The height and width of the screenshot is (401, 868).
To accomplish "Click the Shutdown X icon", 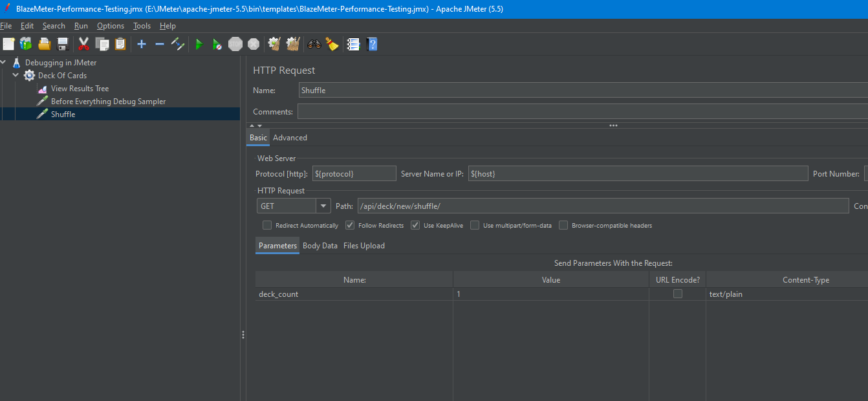I will 254,44.
